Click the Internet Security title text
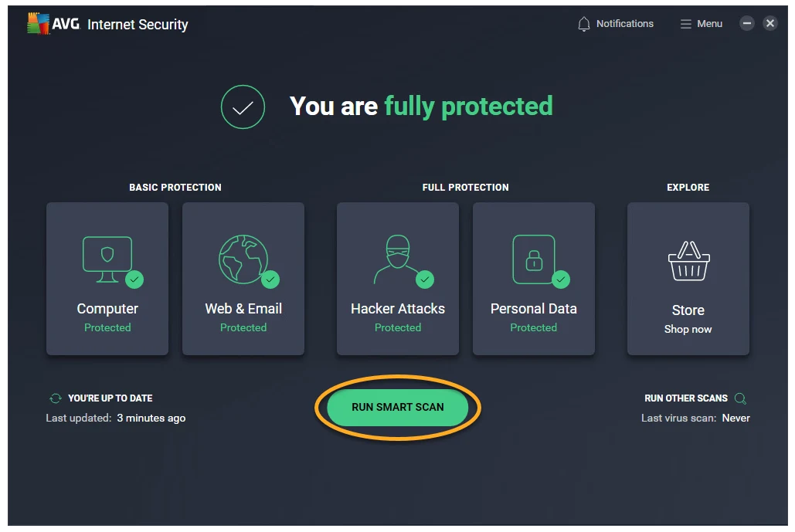The image size is (795, 532). click(138, 24)
